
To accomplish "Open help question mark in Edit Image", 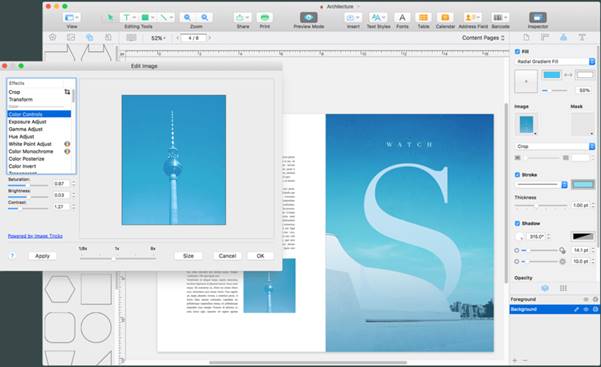I will [x=12, y=256].
